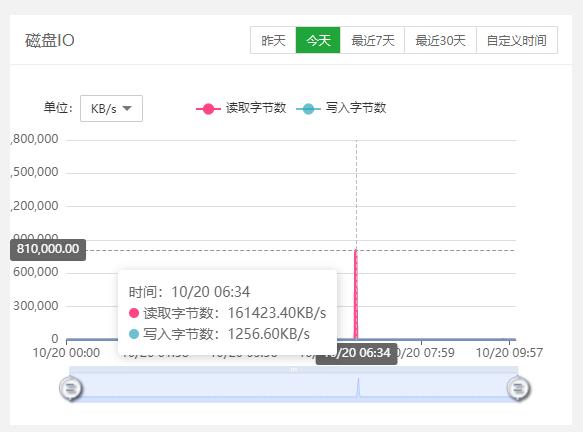Screen dimensions: 583x432
Task: Click the top grip of zoom range bar
Action: pyautogui.click(x=294, y=370)
